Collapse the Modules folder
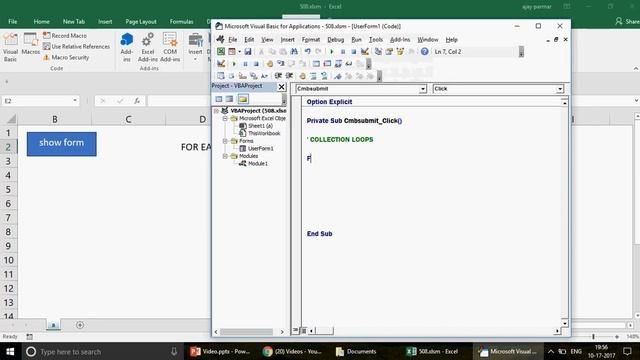The image size is (640, 360). pyautogui.click(x=225, y=156)
